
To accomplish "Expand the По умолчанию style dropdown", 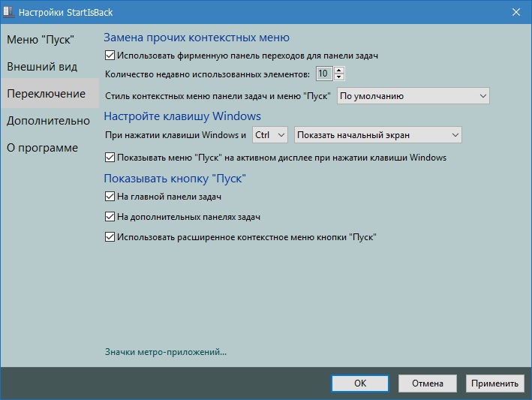I will [x=413, y=96].
